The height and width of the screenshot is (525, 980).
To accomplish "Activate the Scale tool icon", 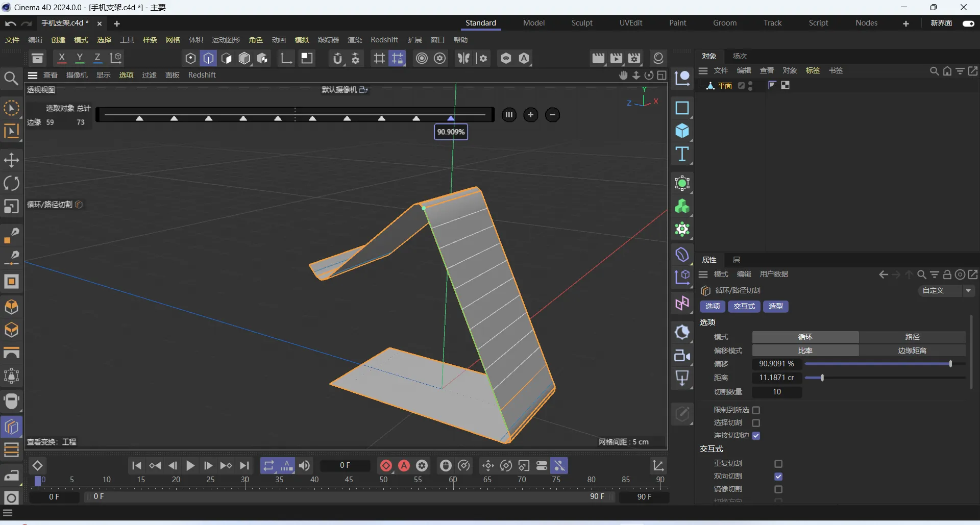I will click(x=11, y=206).
